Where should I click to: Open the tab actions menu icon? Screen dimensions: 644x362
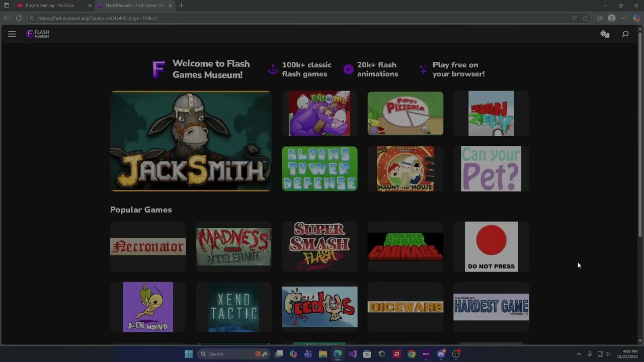pos(7,6)
